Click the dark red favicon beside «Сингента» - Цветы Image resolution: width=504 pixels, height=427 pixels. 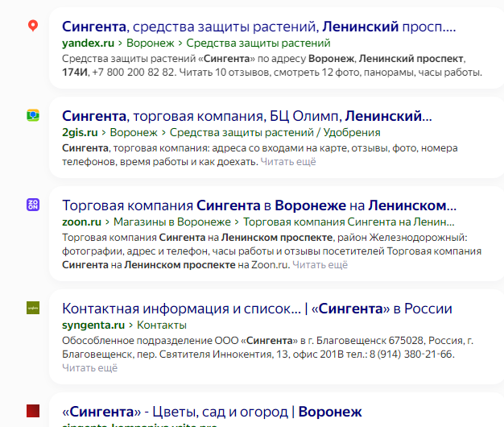[x=33, y=411]
